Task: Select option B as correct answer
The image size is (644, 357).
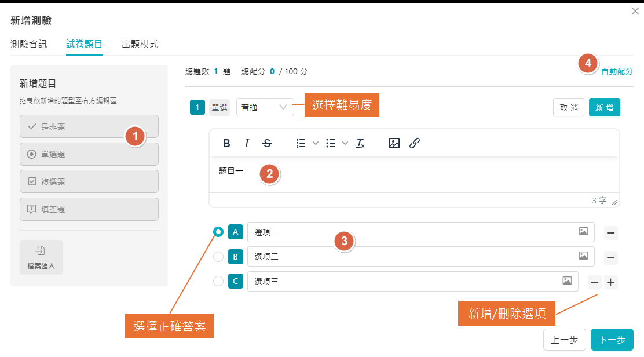Action: click(218, 257)
